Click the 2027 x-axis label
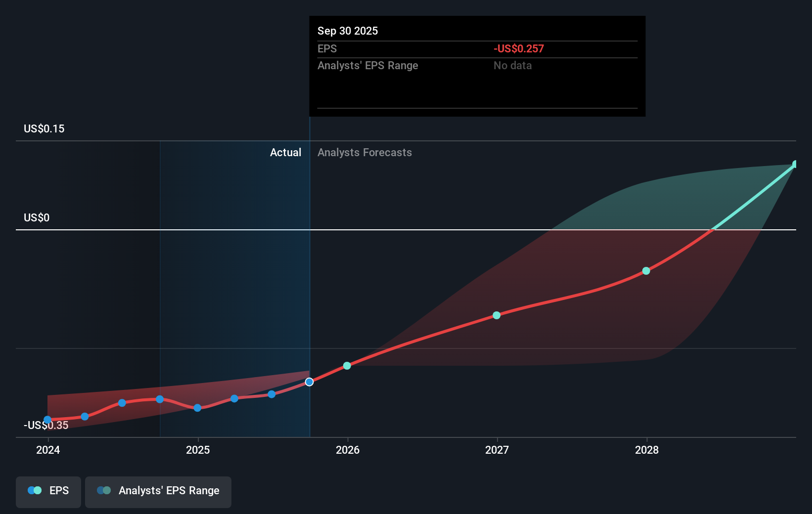Viewport: 812px width, 514px height. click(497, 450)
